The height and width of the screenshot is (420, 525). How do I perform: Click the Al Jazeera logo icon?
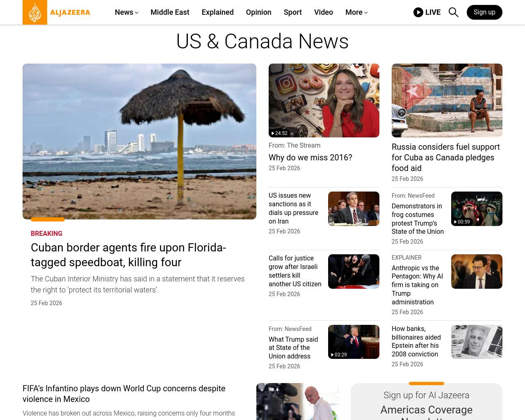click(35, 12)
